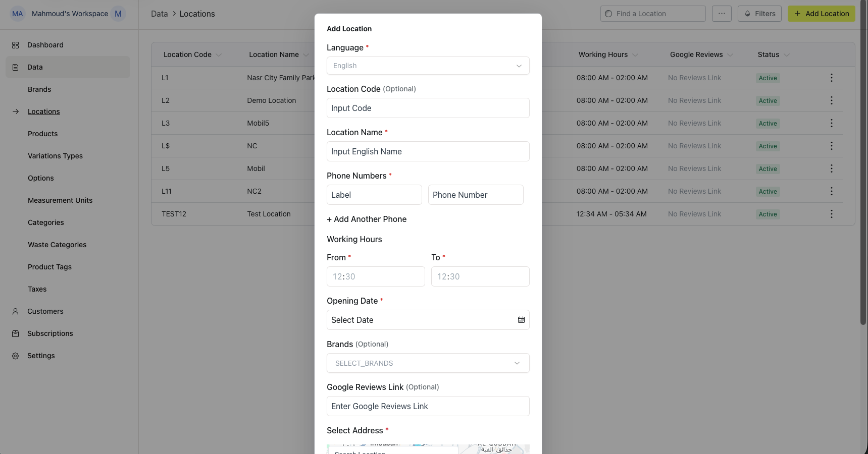868x454 pixels.
Task: Click + Add Another Phone
Action: (367, 219)
